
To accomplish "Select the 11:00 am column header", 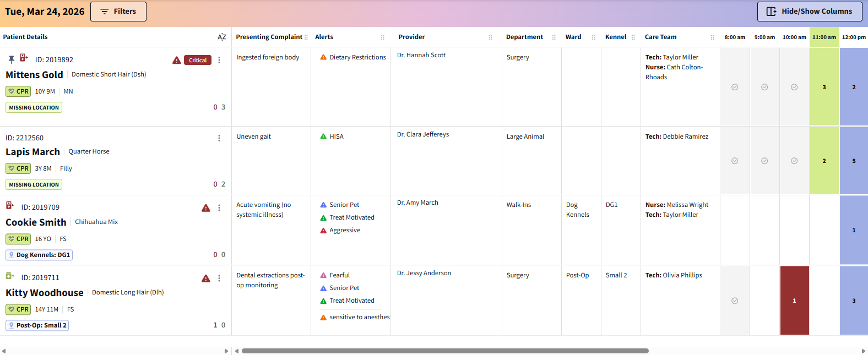I will click(x=824, y=37).
